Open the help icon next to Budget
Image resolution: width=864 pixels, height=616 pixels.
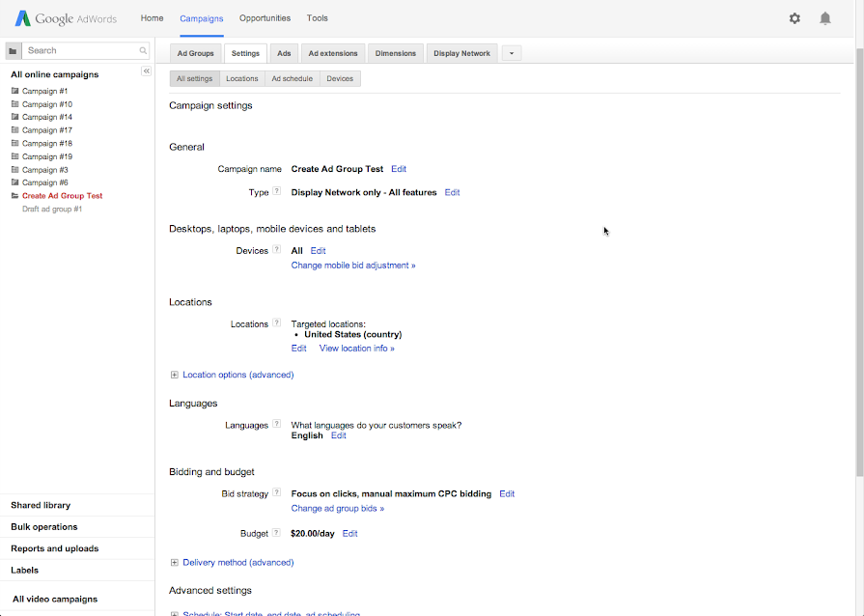click(278, 532)
